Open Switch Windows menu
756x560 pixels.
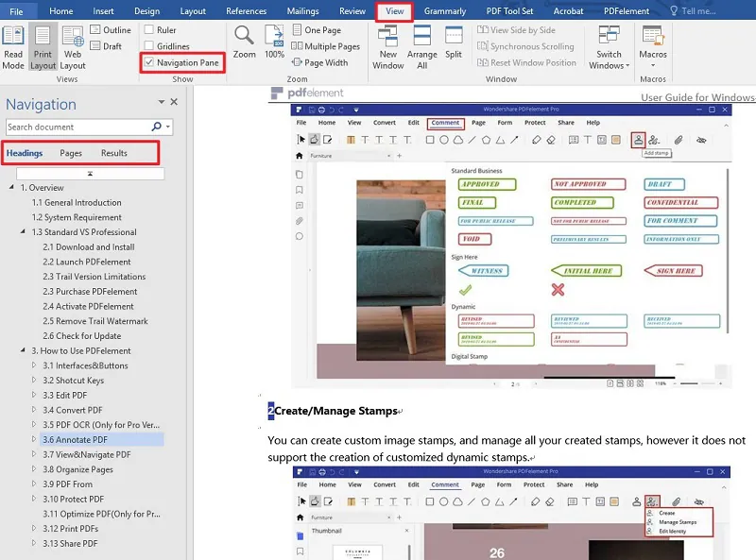[x=609, y=47]
